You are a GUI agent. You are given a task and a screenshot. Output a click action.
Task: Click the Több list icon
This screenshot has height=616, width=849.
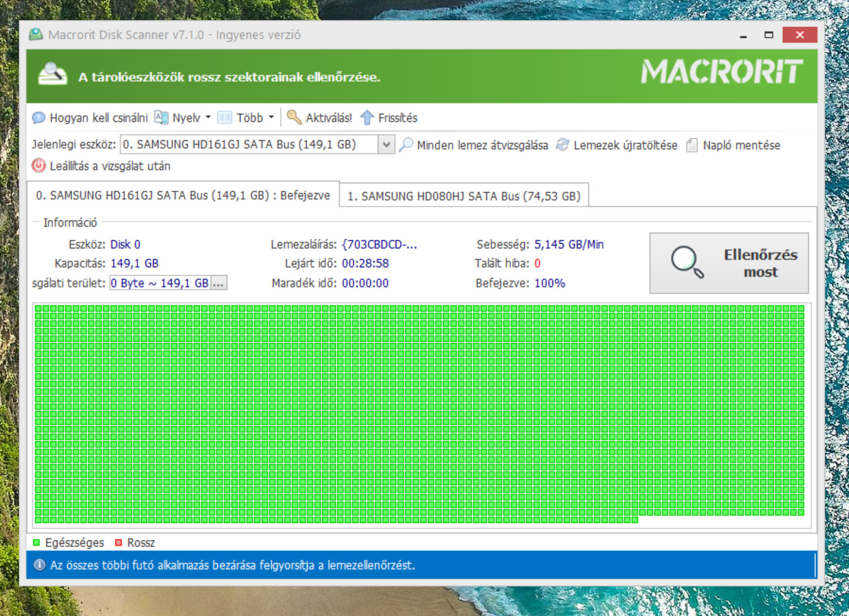[225, 118]
